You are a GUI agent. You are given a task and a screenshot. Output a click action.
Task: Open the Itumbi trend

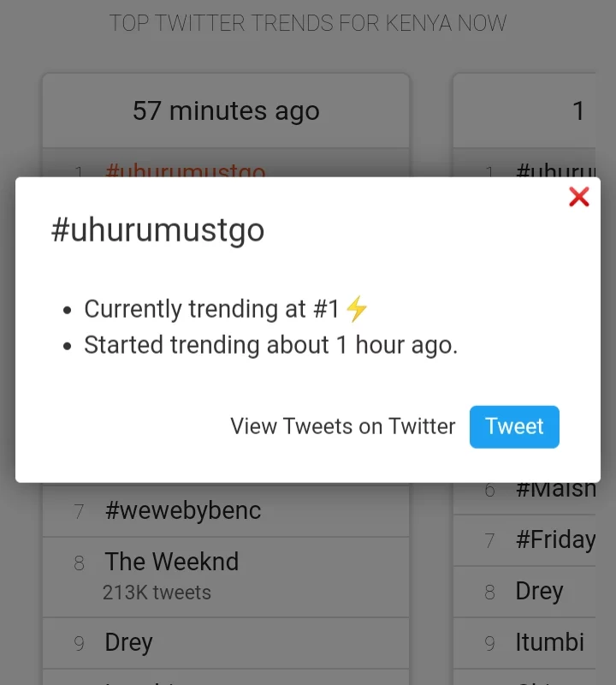(x=549, y=642)
